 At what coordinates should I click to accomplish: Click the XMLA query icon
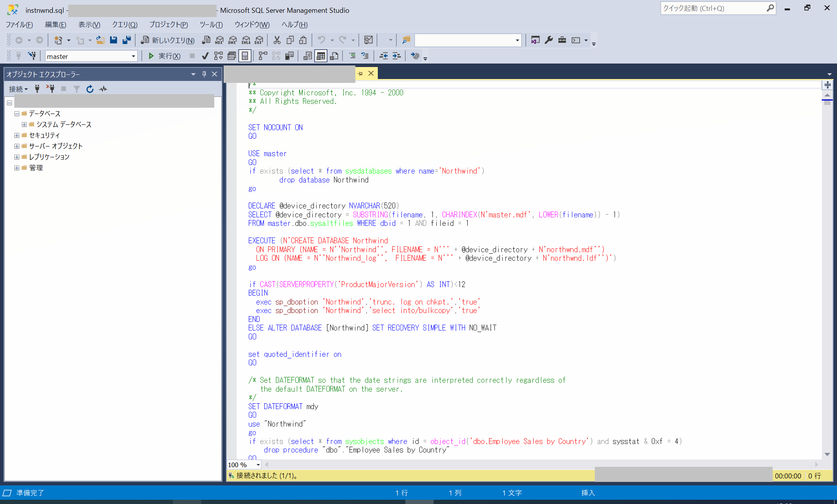pyautogui.click(x=246, y=40)
